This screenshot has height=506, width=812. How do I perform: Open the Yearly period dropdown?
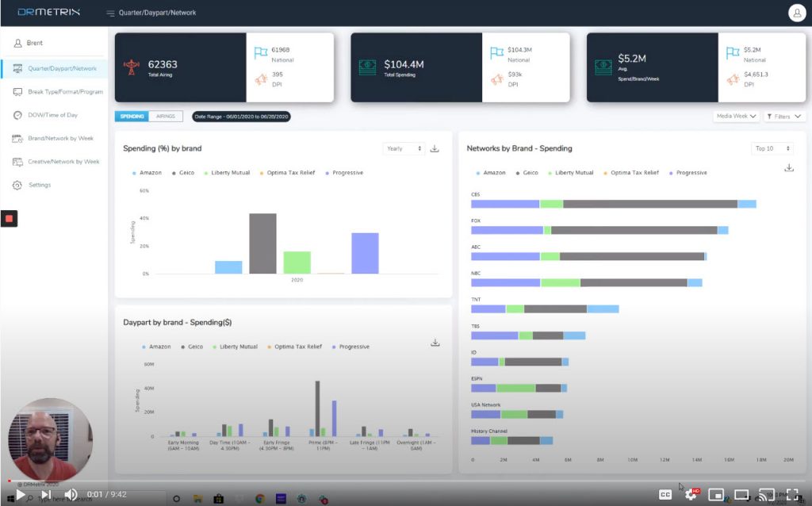pyautogui.click(x=403, y=148)
